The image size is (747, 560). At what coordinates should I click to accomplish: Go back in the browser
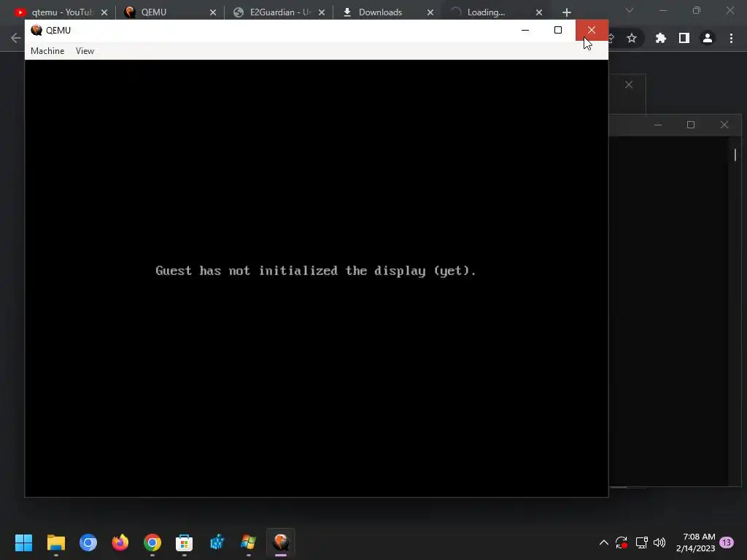[x=16, y=38]
